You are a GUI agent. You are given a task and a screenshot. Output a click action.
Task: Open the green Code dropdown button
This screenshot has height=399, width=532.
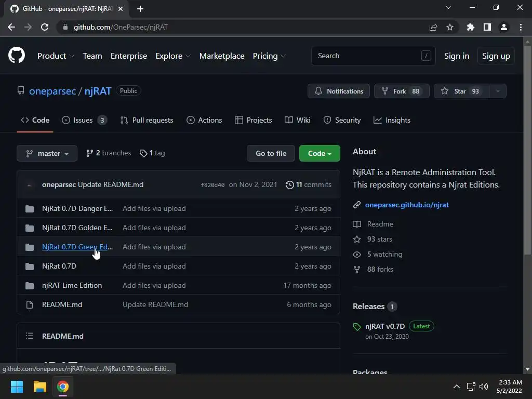coord(320,153)
